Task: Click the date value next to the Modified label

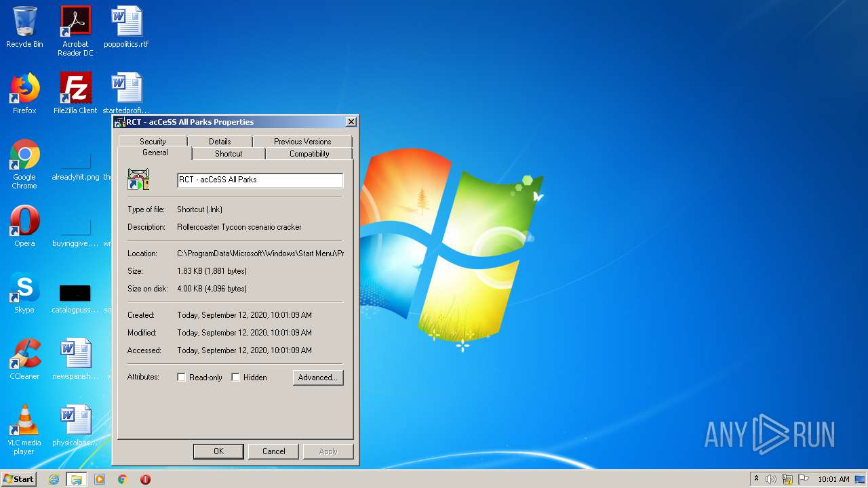Action: [244, 333]
